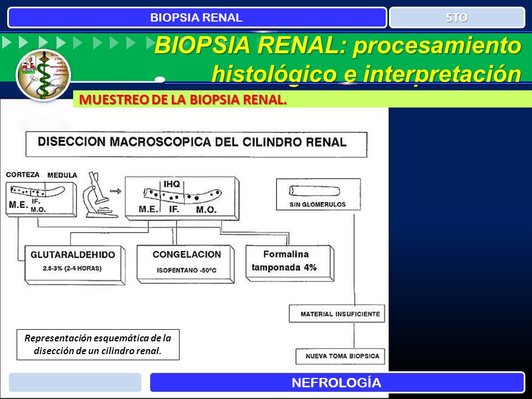Click the small renal cylinder drawing under CORTEZA
This screenshot has height=399, width=532.
tap(37, 191)
